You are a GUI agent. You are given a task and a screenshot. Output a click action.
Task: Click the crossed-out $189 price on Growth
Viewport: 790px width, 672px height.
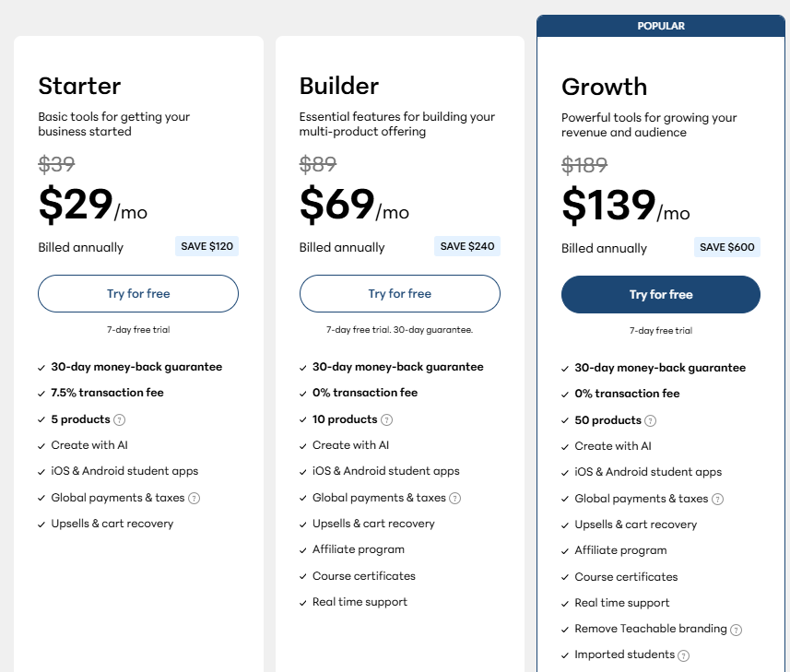pos(584,165)
